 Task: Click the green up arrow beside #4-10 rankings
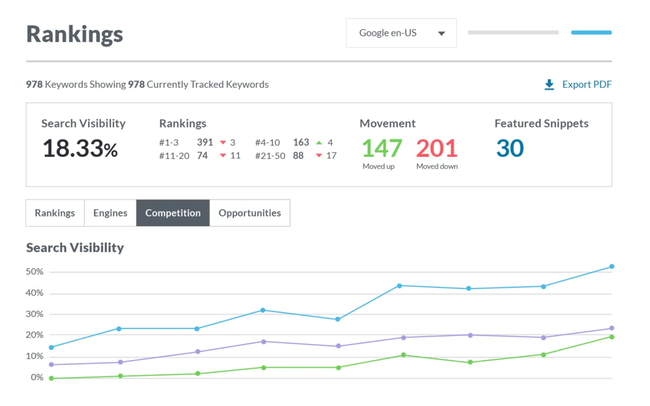pos(319,143)
